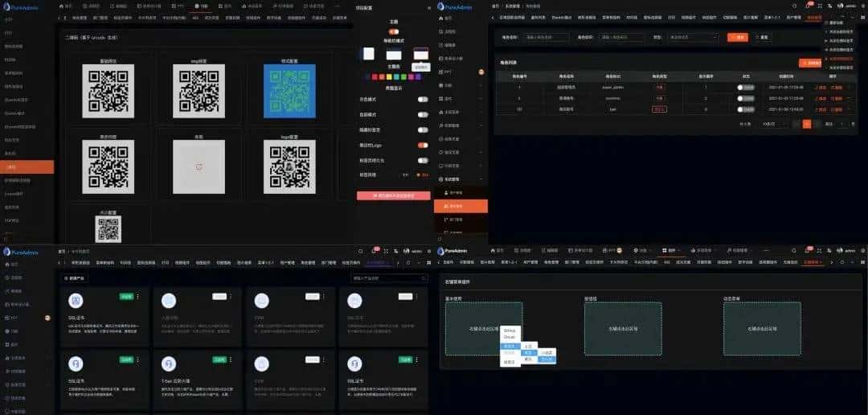This screenshot has height=415, width=868.
Task: Enable 灰色模式 switch in settings panel
Action: pos(423,99)
